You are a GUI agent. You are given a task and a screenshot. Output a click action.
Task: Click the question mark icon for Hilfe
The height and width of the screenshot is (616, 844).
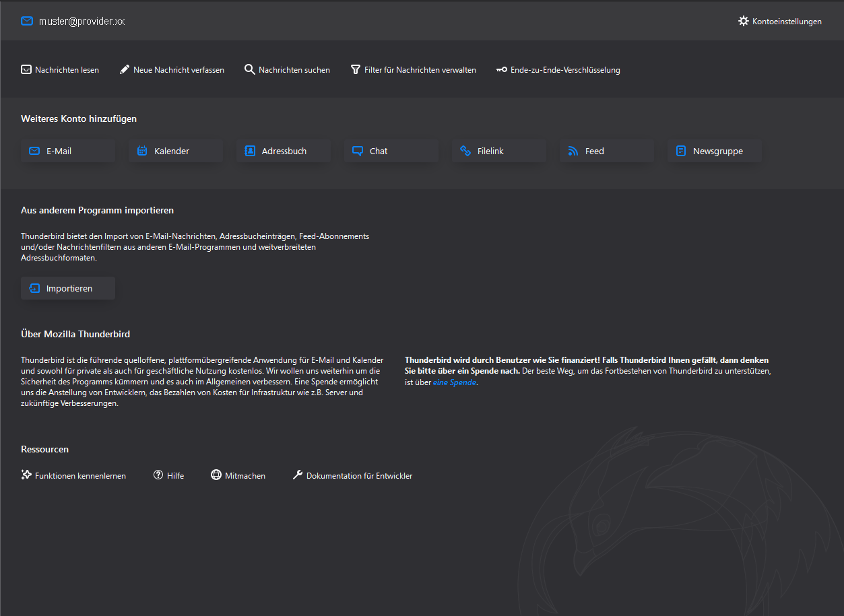pyautogui.click(x=158, y=475)
